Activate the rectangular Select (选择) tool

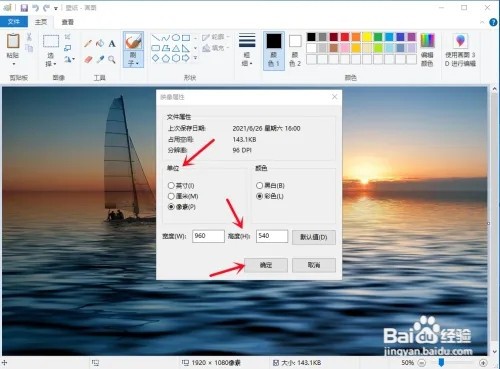pyautogui.click(x=51, y=41)
